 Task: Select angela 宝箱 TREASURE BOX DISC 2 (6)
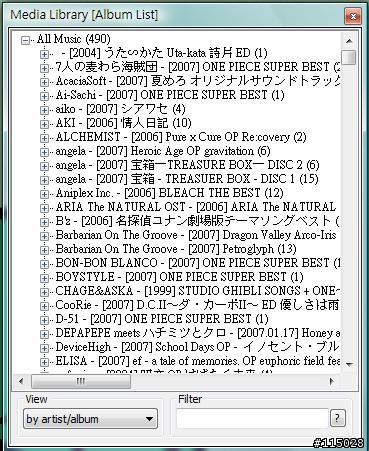pos(187,165)
